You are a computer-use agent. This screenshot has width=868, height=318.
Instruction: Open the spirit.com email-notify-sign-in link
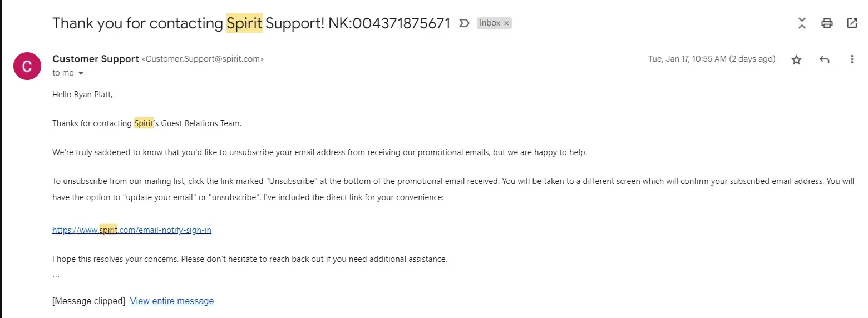(132, 230)
